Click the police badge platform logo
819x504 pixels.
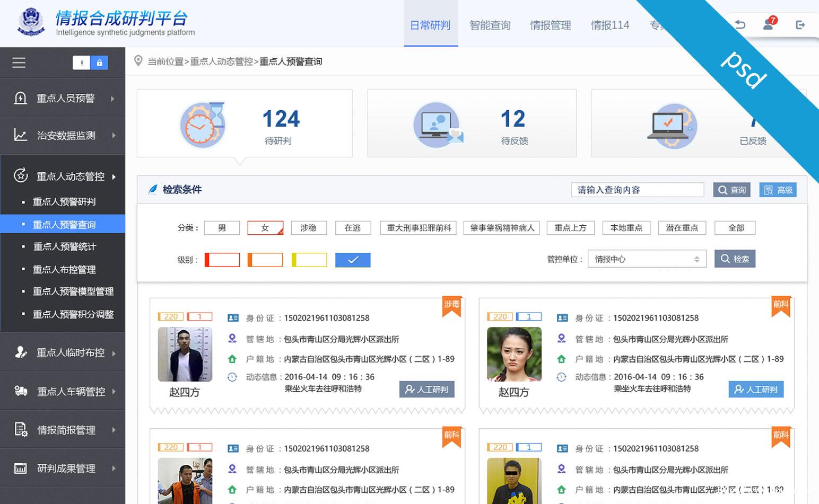30,23
